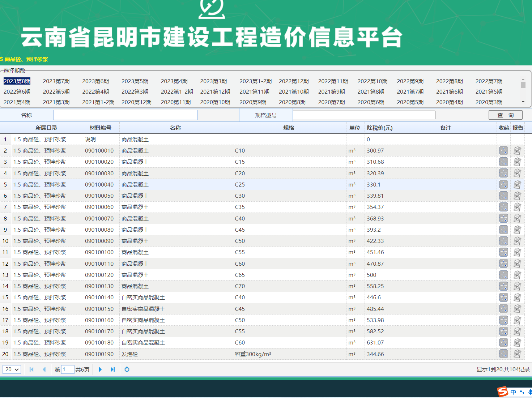
Task: Open report for 自密实 C55 row 090100170
Action: click(517, 331)
